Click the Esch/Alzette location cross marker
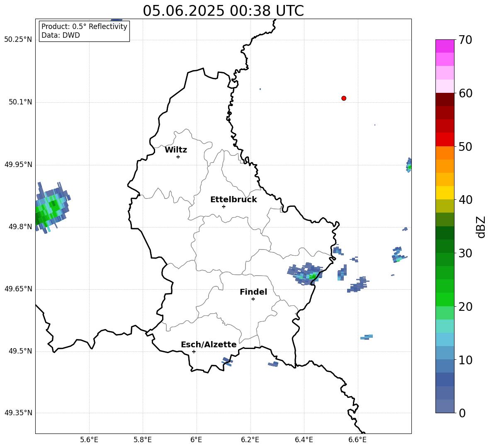Image resolution: width=491 pixels, height=448 pixels. pos(194,351)
